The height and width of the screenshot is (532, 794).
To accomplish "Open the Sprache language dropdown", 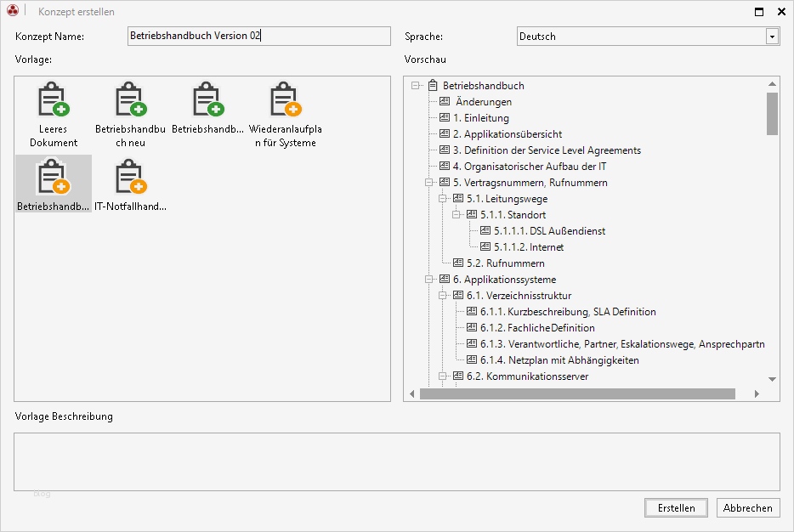I will pos(772,37).
